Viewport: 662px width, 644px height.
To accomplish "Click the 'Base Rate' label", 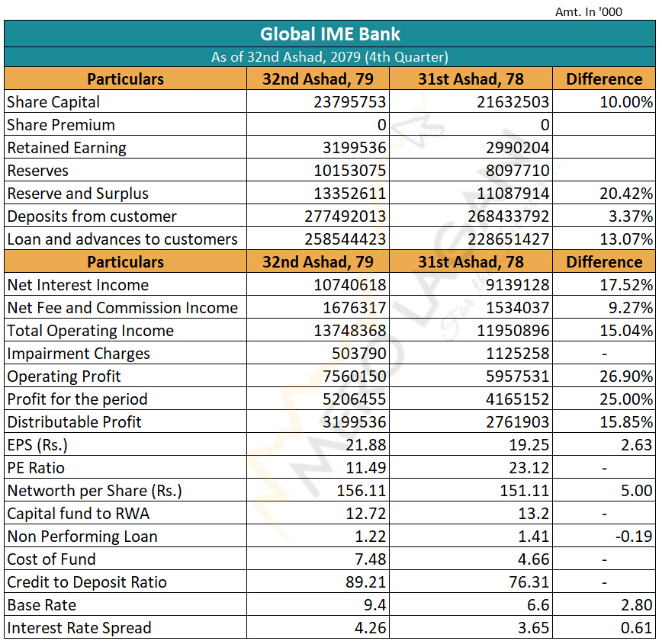I will point(42,605).
